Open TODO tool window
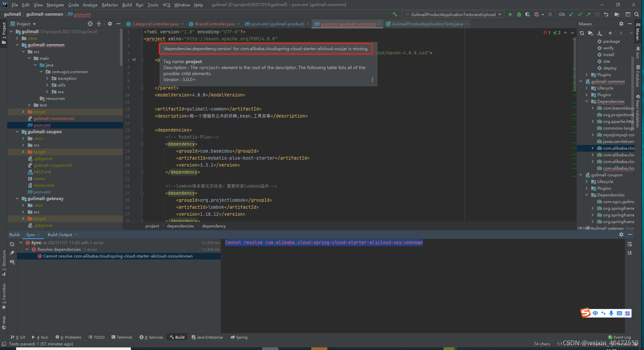 97,337
